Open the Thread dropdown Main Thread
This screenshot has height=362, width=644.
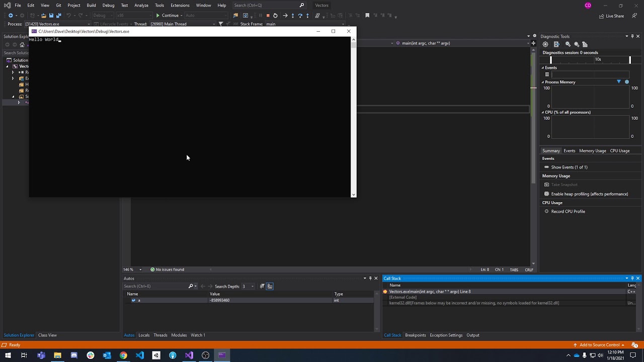coord(183,24)
